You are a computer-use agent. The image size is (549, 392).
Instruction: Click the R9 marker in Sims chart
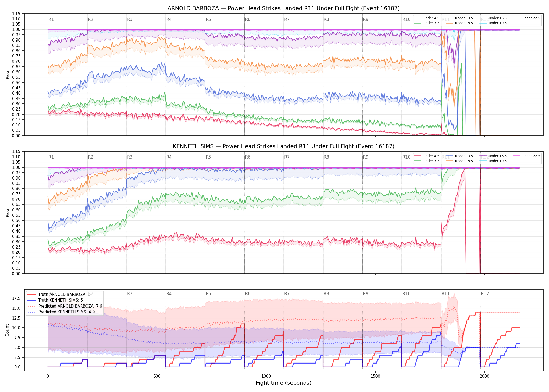tap(365, 157)
